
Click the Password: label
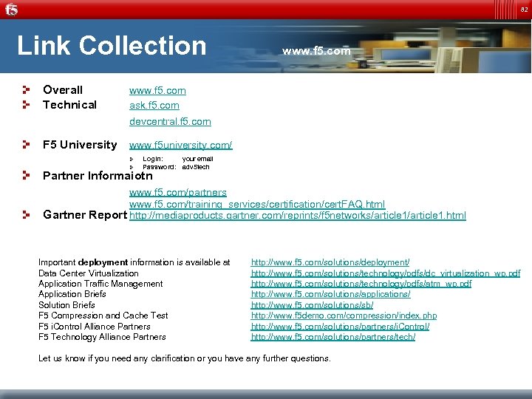[x=160, y=167]
